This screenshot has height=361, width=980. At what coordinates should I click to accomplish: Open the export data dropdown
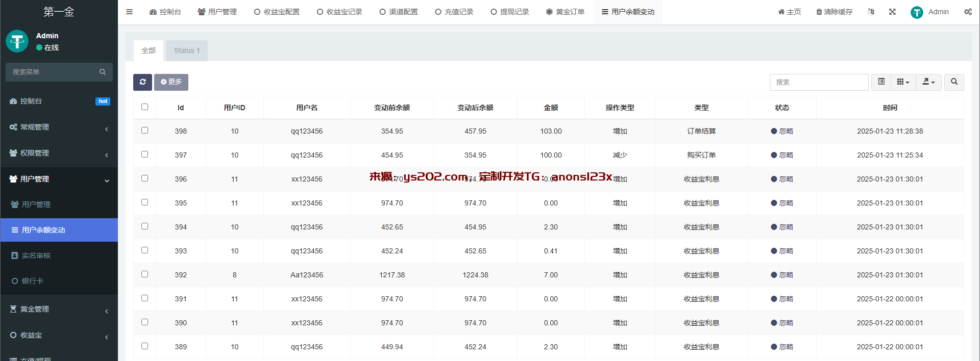click(928, 82)
